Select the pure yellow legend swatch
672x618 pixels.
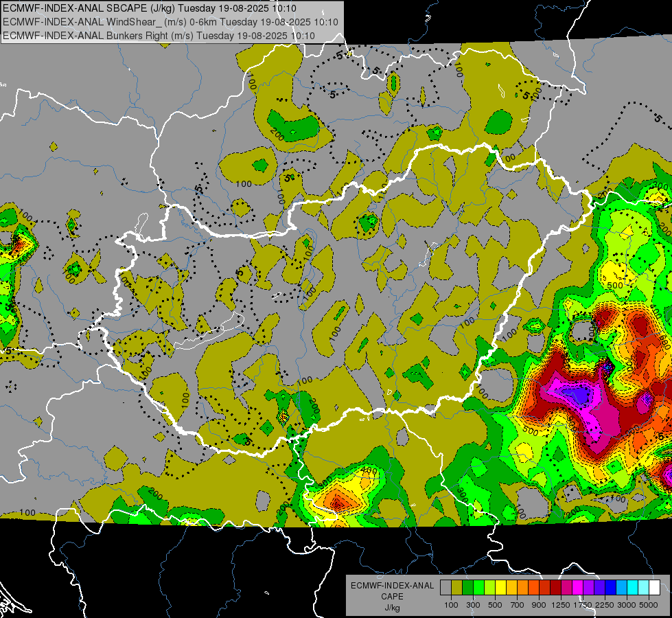click(x=500, y=588)
